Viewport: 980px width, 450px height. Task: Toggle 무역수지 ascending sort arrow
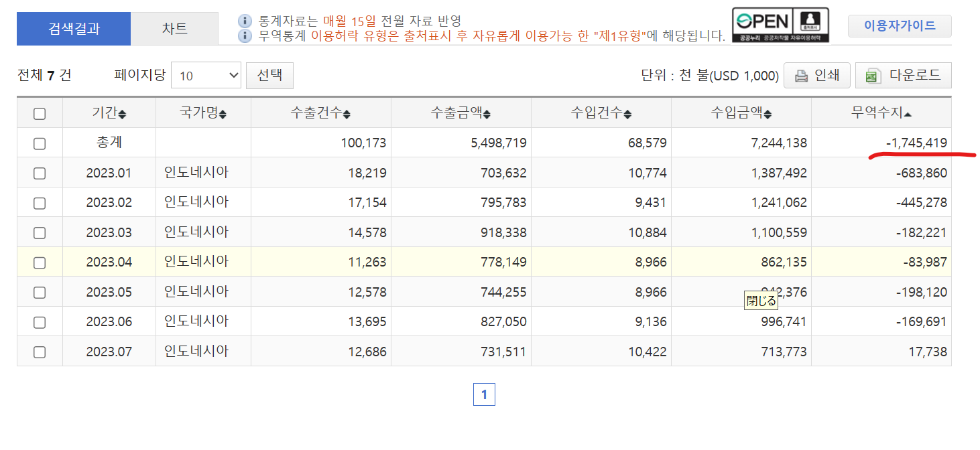[x=908, y=115]
